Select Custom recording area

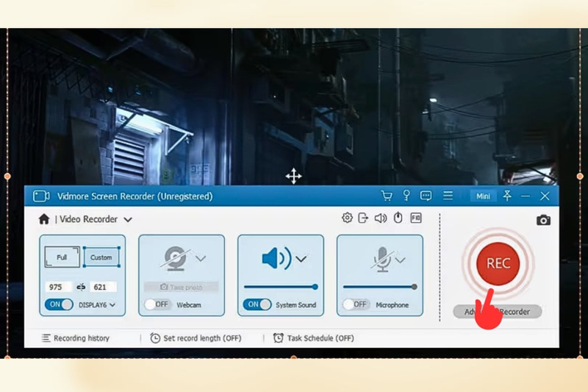101,257
